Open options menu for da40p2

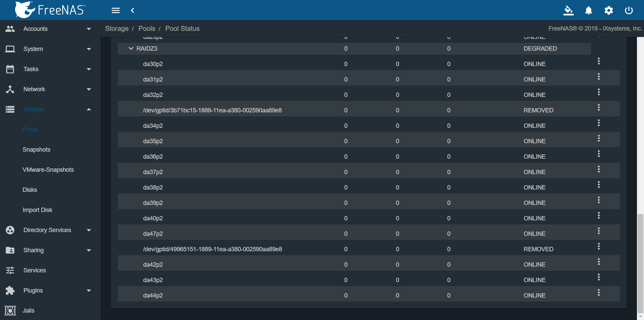(x=599, y=215)
